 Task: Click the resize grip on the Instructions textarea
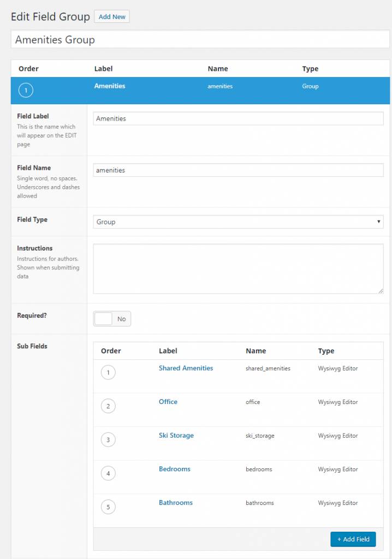381,291
